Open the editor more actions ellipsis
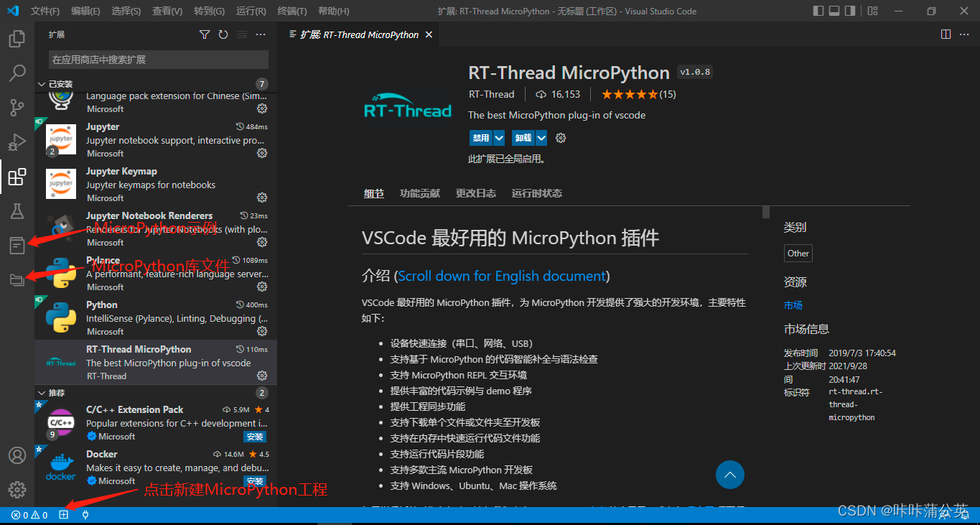Viewport: 980px width, 525px height. [x=965, y=34]
